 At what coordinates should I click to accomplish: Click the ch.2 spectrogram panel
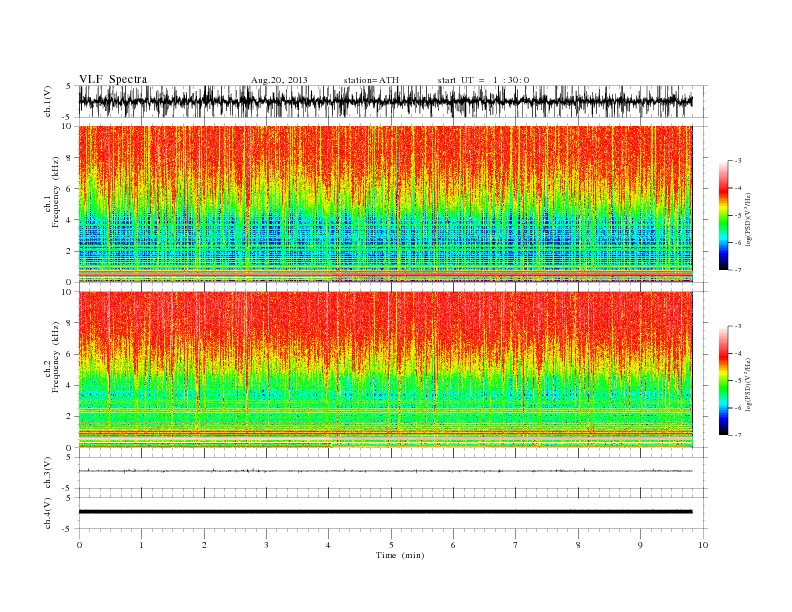point(386,369)
